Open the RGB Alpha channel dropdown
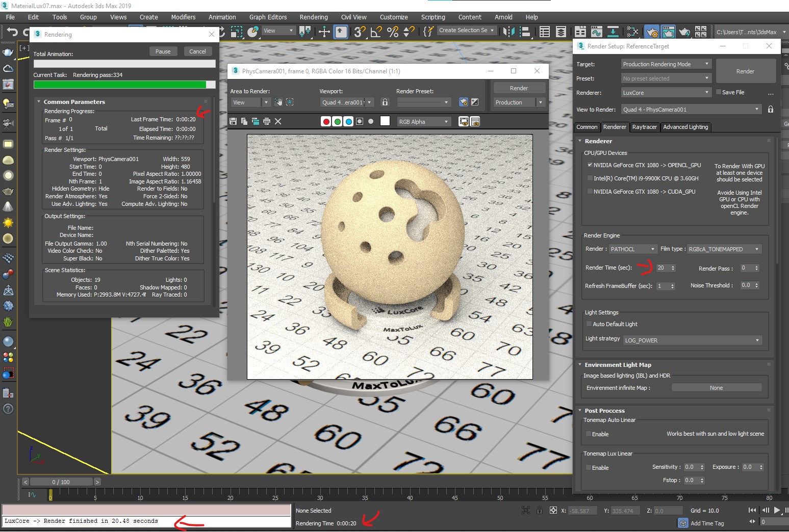The width and height of the screenshot is (789, 532). tap(424, 122)
